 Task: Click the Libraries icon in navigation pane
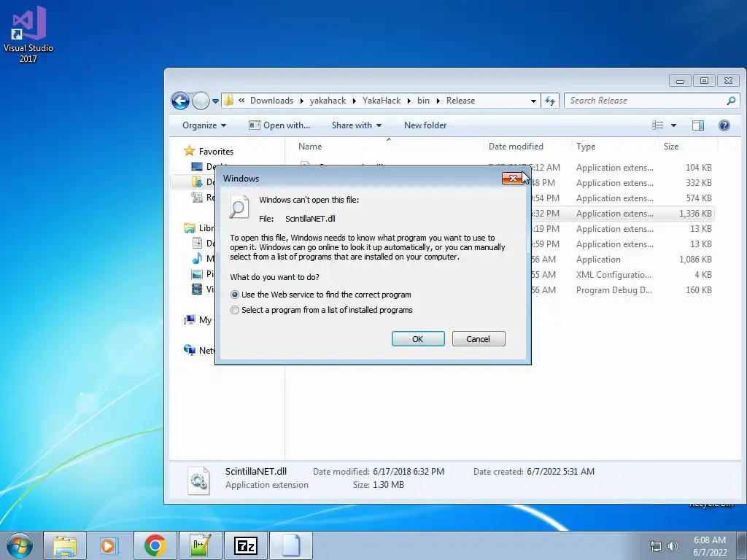pyautogui.click(x=190, y=228)
